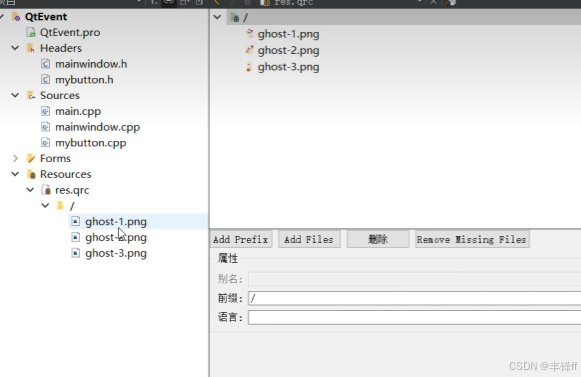This screenshot has width=581, height=377.
Task: Click the mybutton.h header file icon
Action: tap(46, 80)
